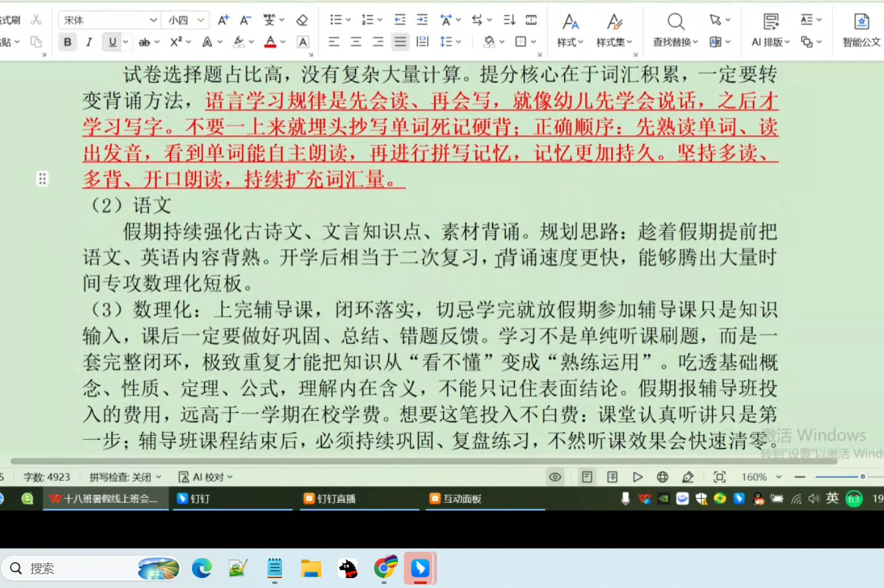Toggle page layout view in status bar
The image size is (884, 588).
point(587,477)
